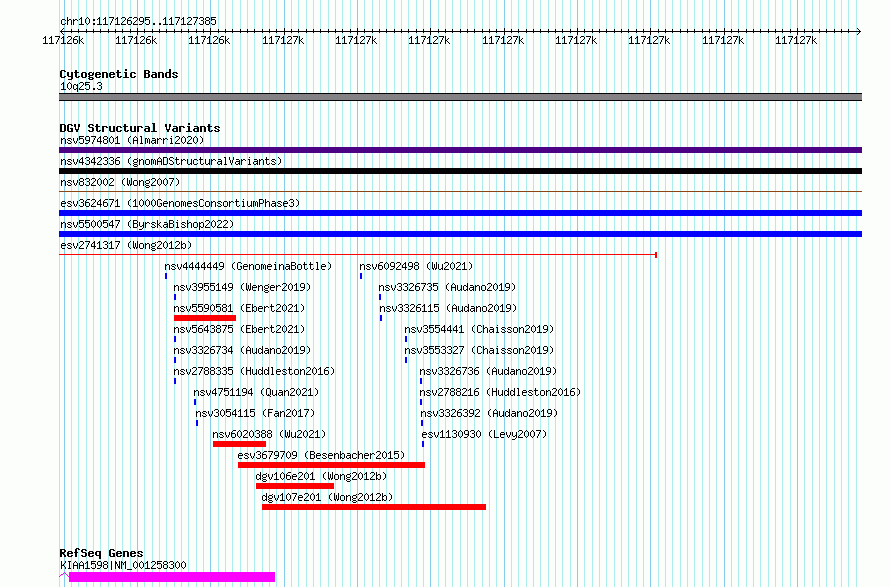
Task: Click the DGV Structural Variants track title
Action: coord(140,128)
